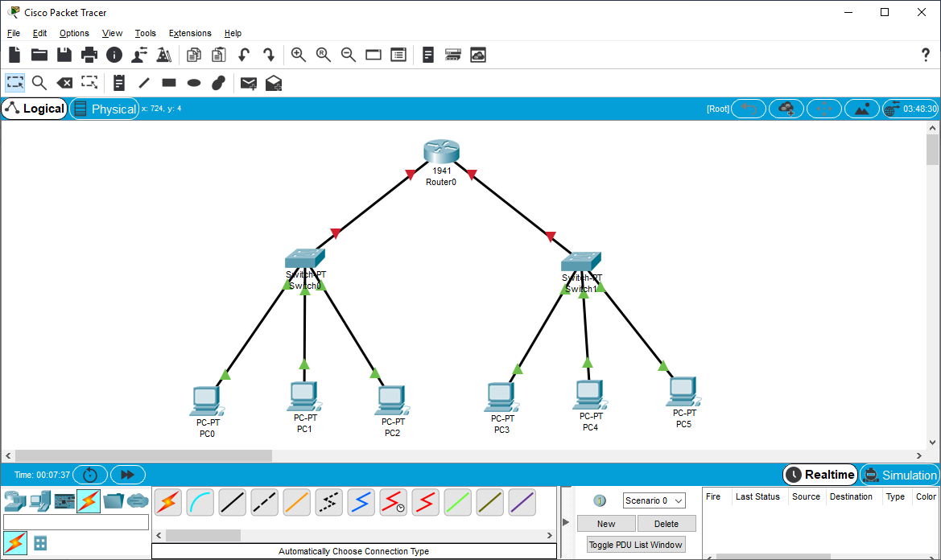This screenshot has width=941, height=560.
Task: Redo the last action
Action: [x=269, y=56]
